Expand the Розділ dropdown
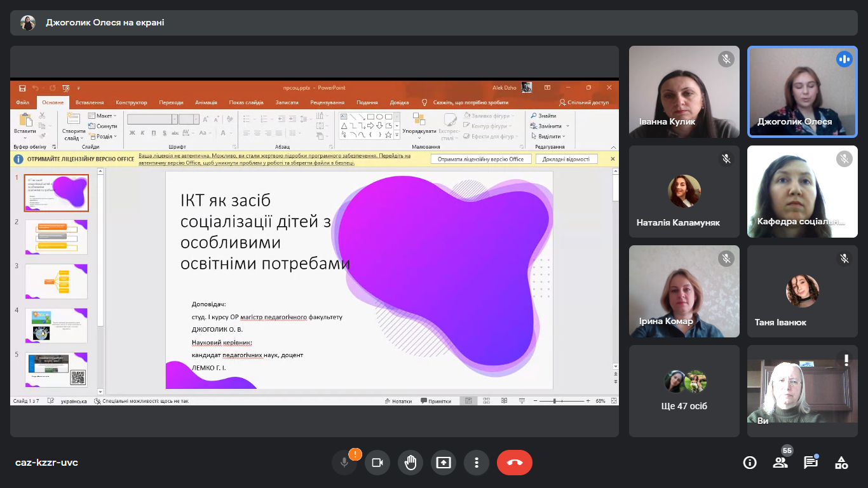 (102, 136)
